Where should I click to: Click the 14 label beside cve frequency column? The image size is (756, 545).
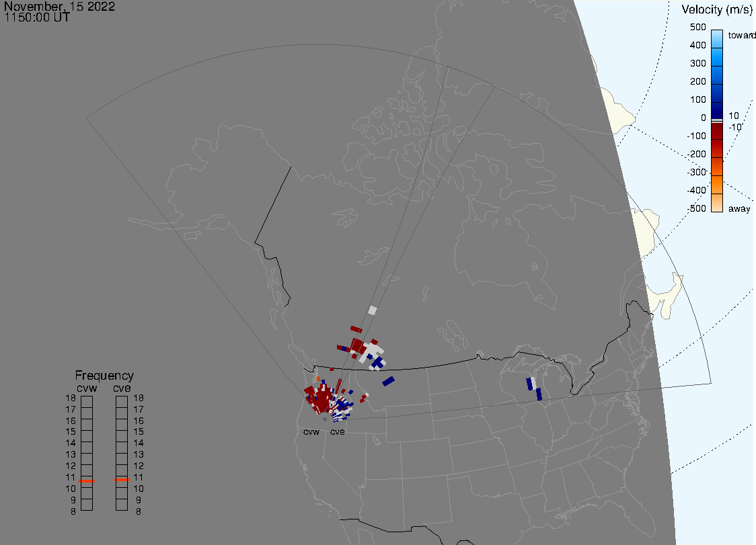click(139, 444)
